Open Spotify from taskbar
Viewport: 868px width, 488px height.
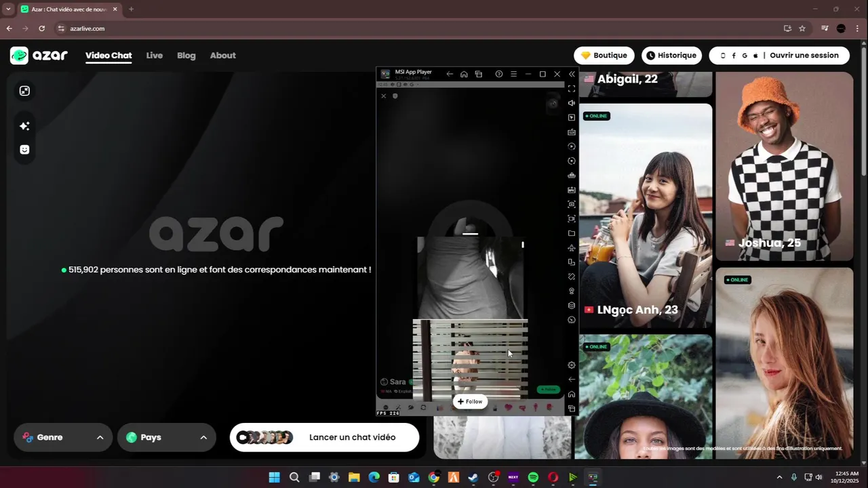(533, 477)
